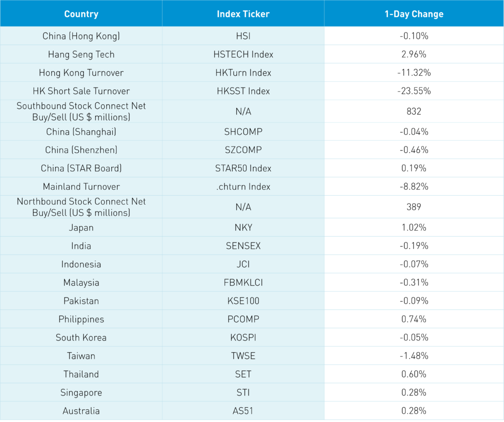Select the SENSEX ticker cell
Viewport: 504px width, 422px height.
tap(243, 246)
